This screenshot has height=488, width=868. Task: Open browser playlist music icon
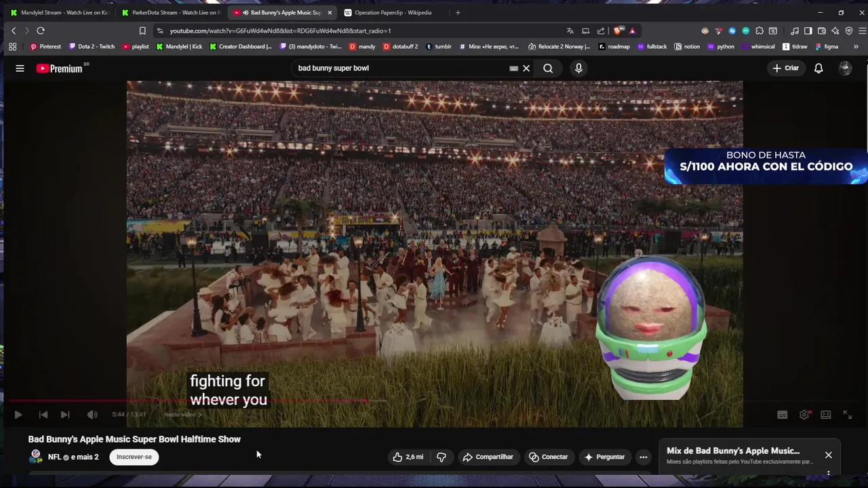(x=795, y=30)
